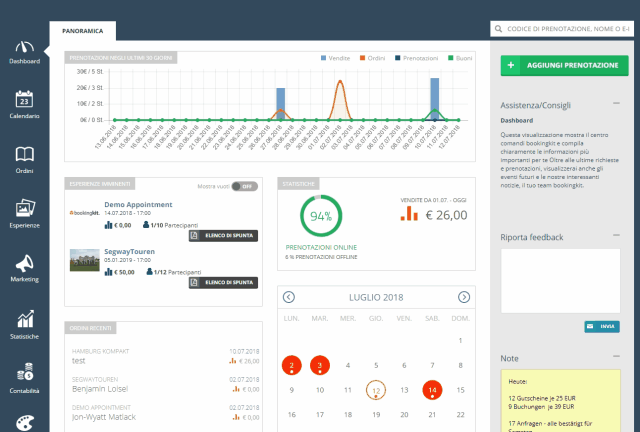The width and height of the screenshot is (640, 432).
Task: Collapse the Note panel
Action: [616, 356]
